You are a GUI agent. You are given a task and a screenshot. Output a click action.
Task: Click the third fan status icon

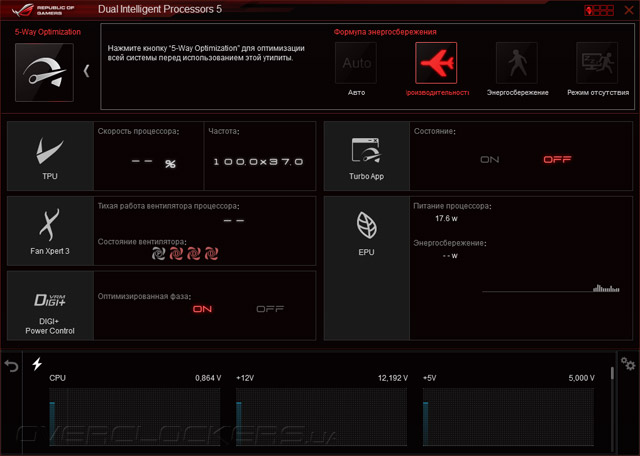[x=193, y=254]
